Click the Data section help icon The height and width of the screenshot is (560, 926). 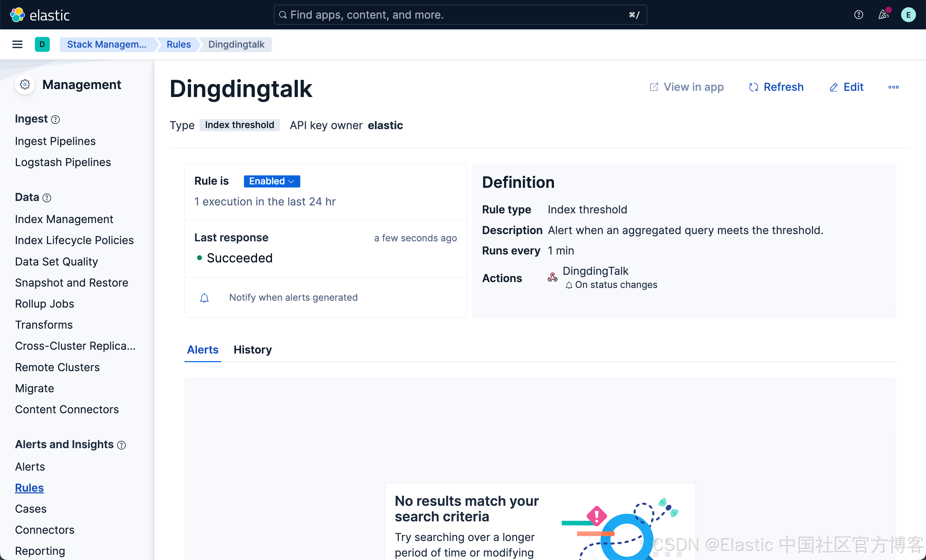pos(47,198)
